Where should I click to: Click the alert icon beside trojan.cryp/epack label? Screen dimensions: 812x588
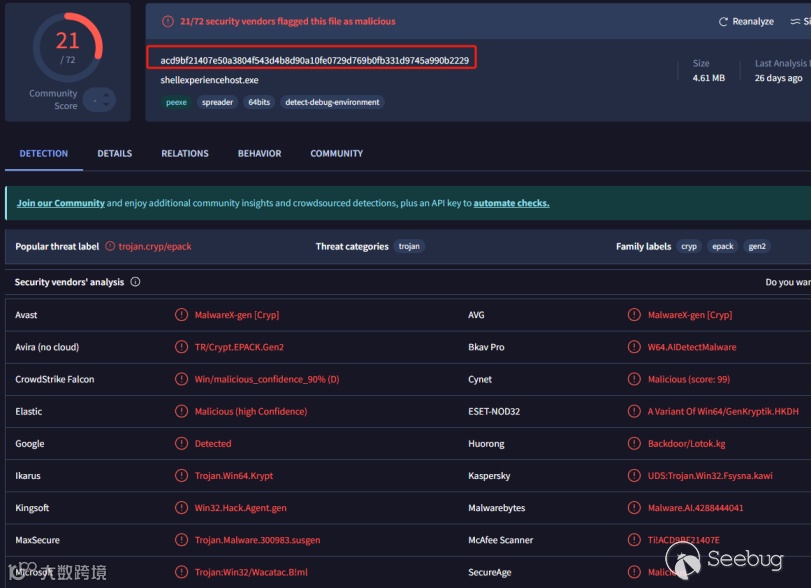pos(110,246)
